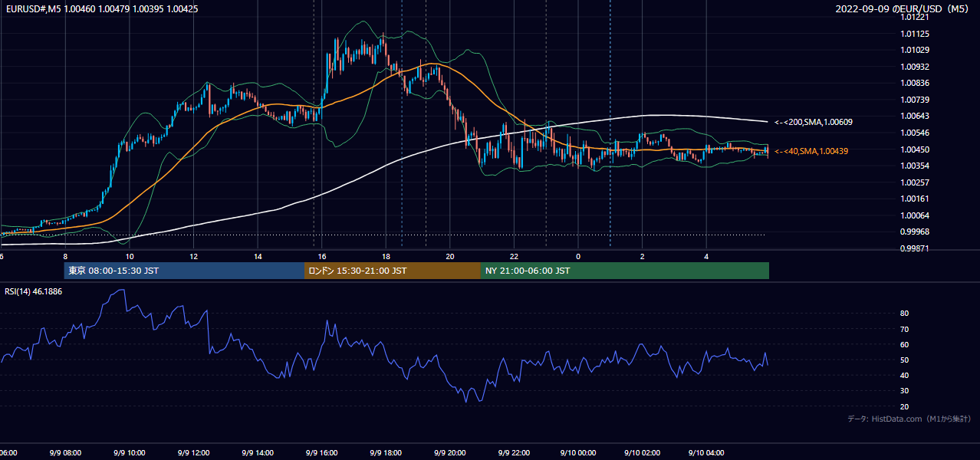Click hour label 22 under the price chart
This screenshot has height=460, width=980.
[x=514, y=257]
